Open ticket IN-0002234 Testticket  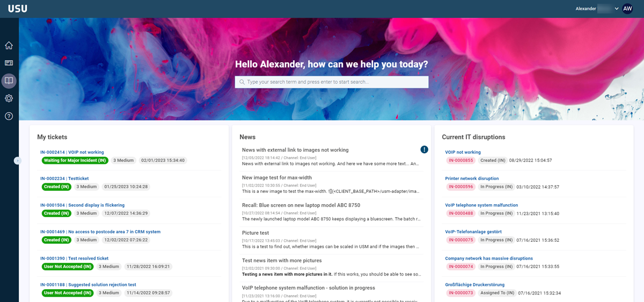[64, 178]
